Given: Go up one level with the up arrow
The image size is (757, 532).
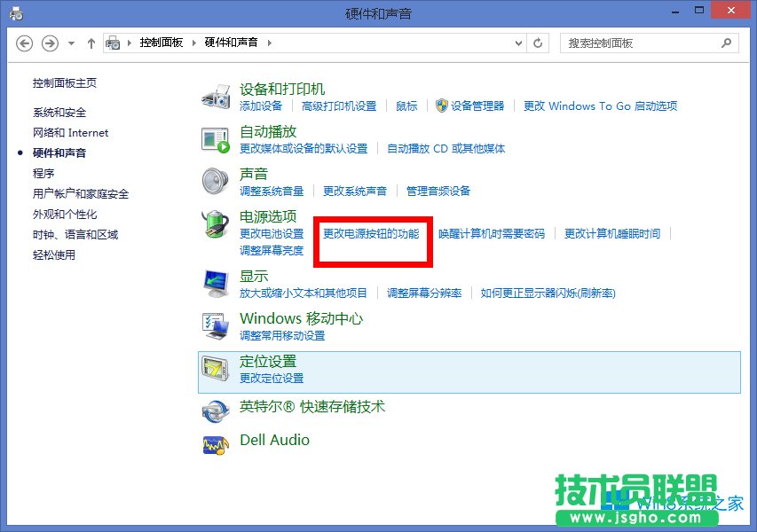Looking at the screenshot, I should (x=91, y=43).
